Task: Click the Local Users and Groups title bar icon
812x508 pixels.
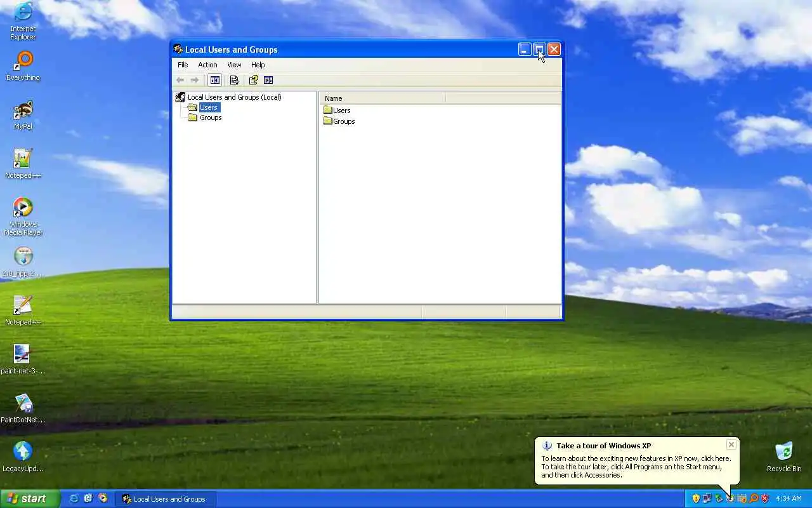Action: tap(178, 50)
